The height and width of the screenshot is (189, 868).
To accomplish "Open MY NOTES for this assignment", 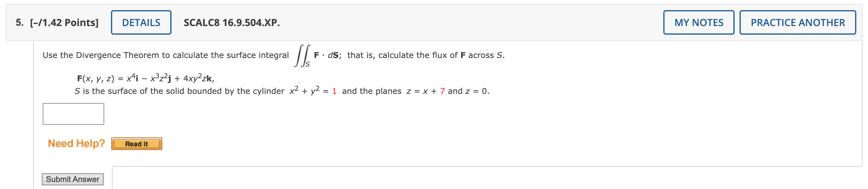I will (699, 22).
